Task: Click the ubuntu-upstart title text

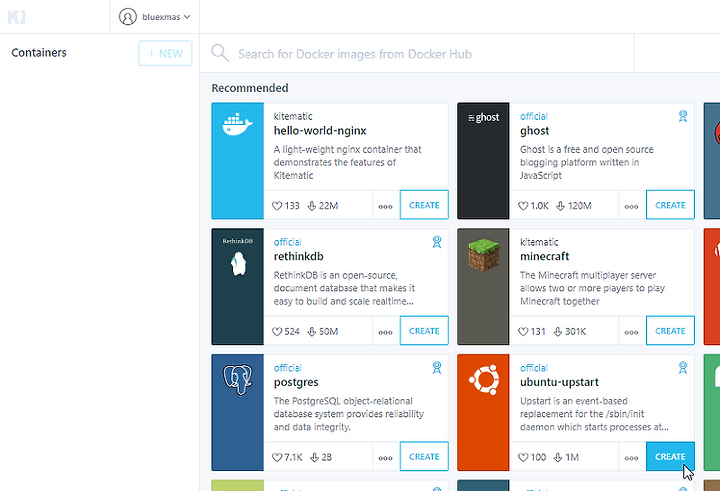Action: pyautogui.click(x=559, y=382)
